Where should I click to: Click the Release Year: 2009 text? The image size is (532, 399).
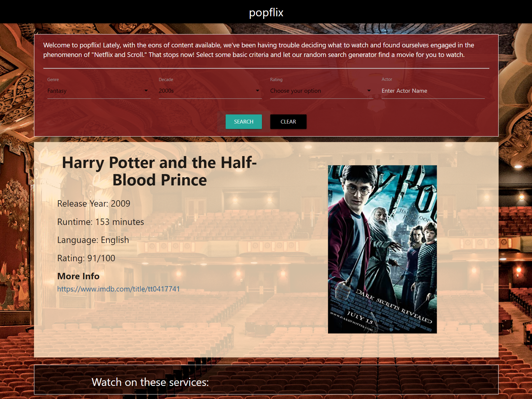tap(94, 203)
